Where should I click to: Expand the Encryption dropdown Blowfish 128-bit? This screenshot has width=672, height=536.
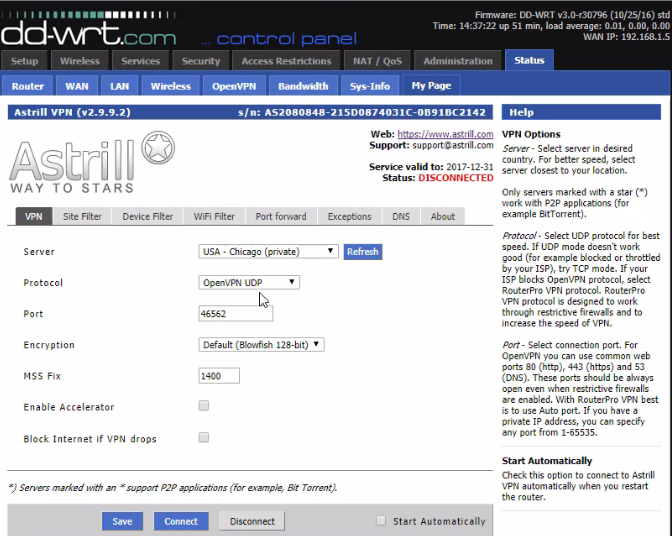click(261, 344)
